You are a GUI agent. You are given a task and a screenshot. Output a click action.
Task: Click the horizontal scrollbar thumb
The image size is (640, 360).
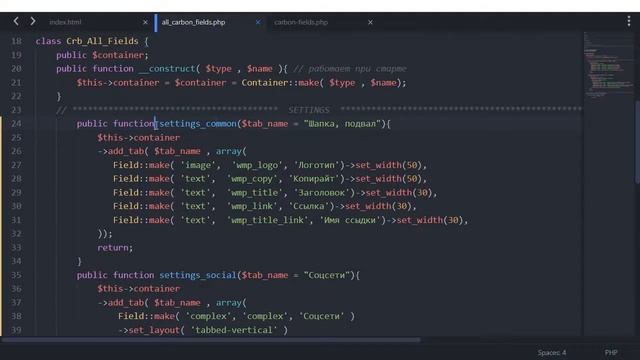tap(210, 340)
